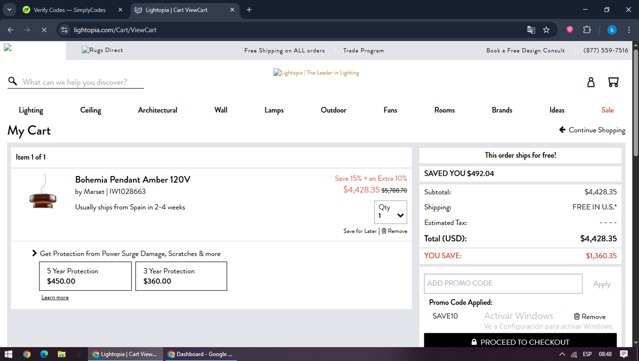
Task: Click the ESP language indicator in tray
Action: click(x=587, y=354)
